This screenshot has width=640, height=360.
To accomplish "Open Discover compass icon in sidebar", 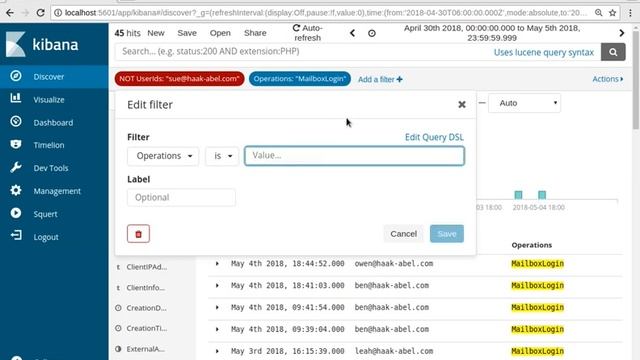I will click(16, 76).
